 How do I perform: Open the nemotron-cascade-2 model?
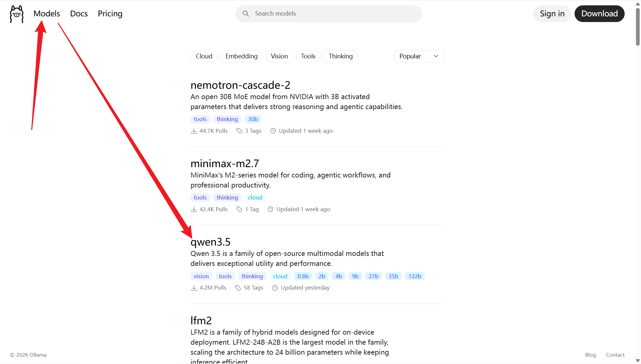click(x=240, y=85)
